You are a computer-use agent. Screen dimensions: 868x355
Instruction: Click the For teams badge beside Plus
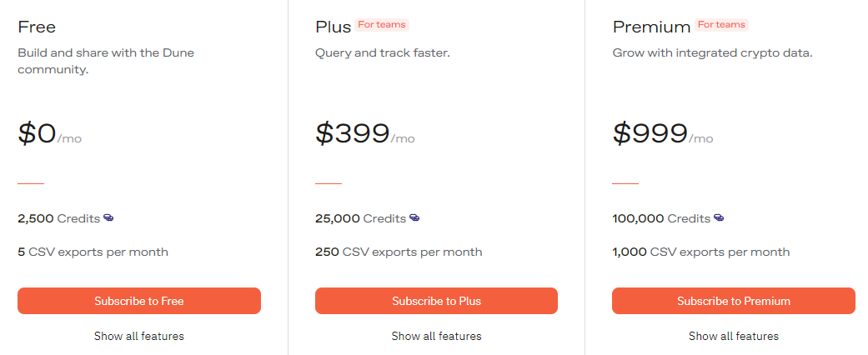click(x=382, y=24)
